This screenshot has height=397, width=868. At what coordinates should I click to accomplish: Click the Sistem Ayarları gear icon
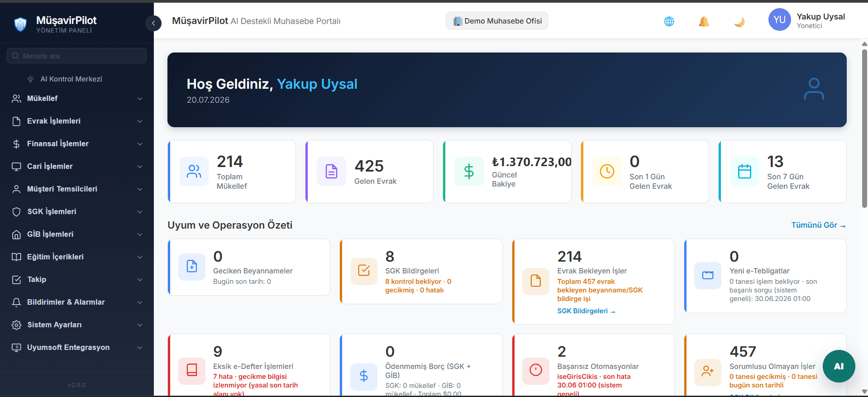click(x=16, y=325)
